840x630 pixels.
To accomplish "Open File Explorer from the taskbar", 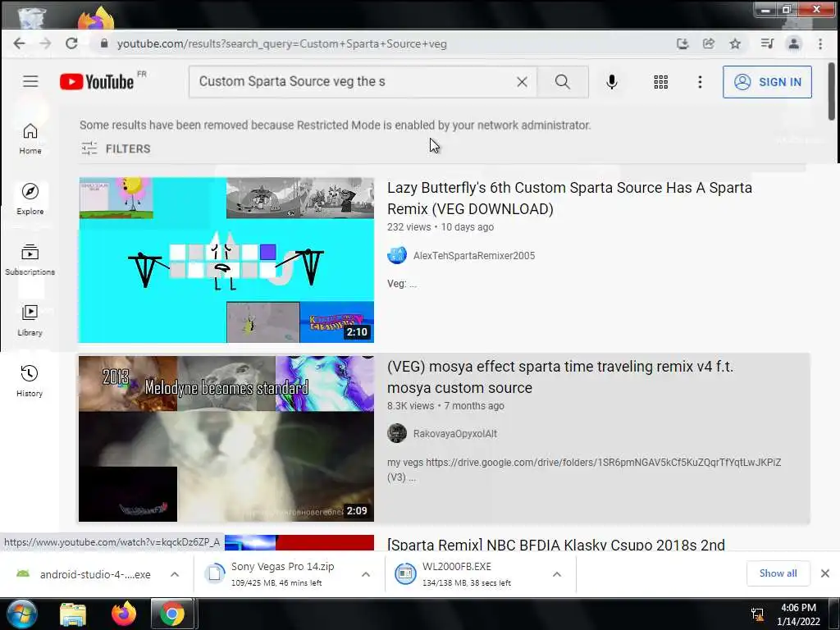I will [x=73, y=614].
